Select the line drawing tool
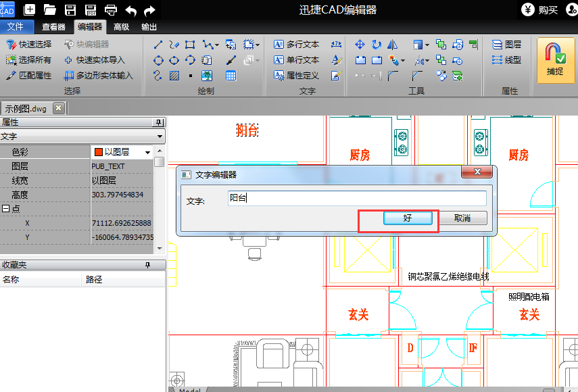This screenshot has width=578, height=392. pos(158,45)
